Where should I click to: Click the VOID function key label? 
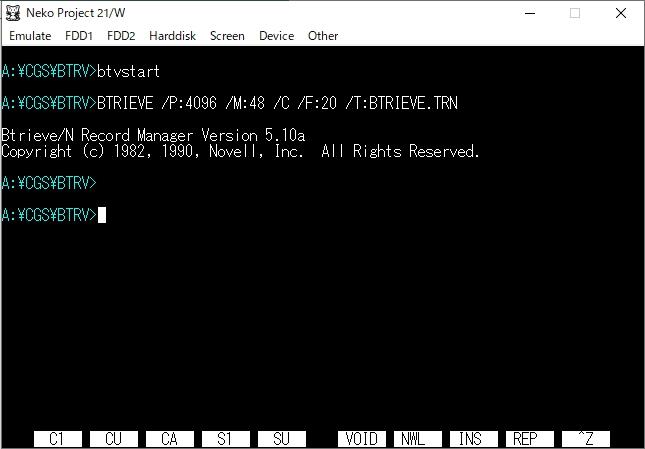[362, 439]
